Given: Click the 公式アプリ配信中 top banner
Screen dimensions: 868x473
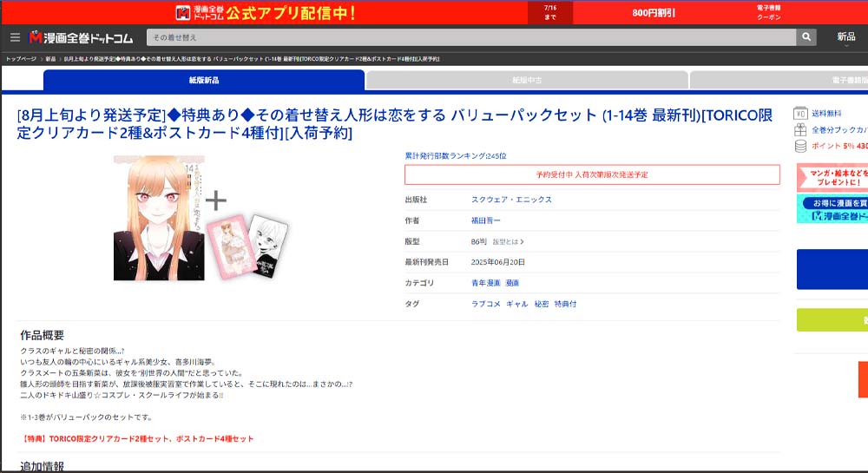Looking at the screenshot, I should 265,13.
